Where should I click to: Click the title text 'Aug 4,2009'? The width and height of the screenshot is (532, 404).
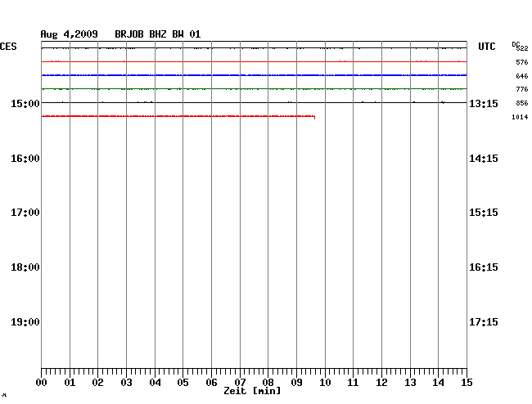(x=70, y=34)
